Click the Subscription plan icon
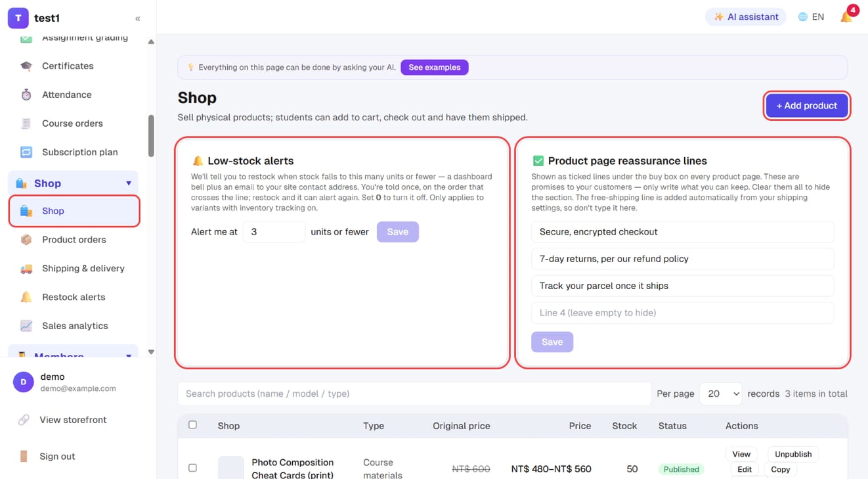 [26, 152]
